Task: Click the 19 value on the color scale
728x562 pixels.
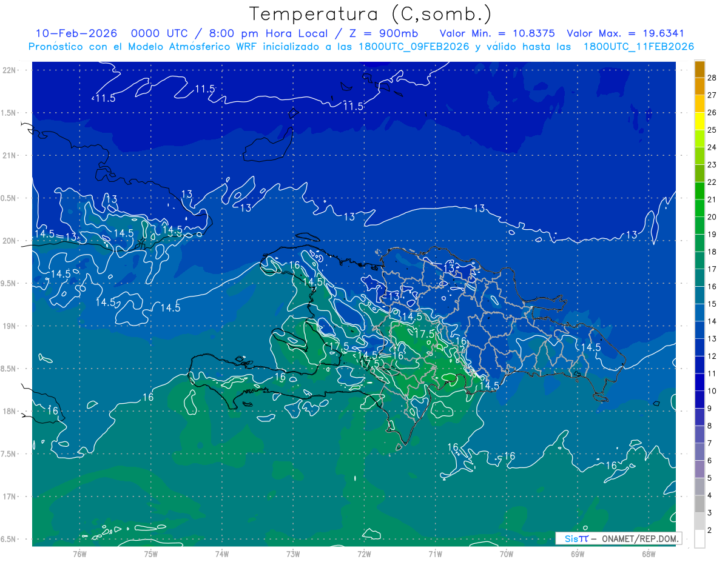Action: 712,234
